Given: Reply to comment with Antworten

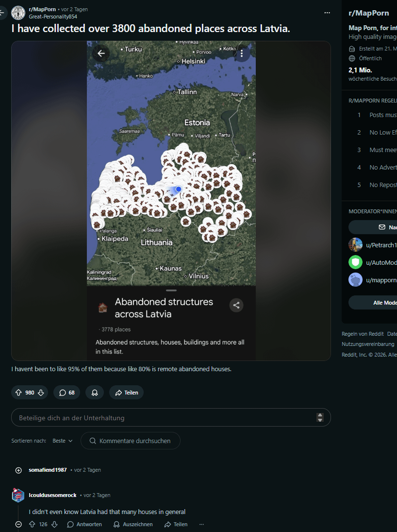Looking at the screenshot, I should 84,524.
